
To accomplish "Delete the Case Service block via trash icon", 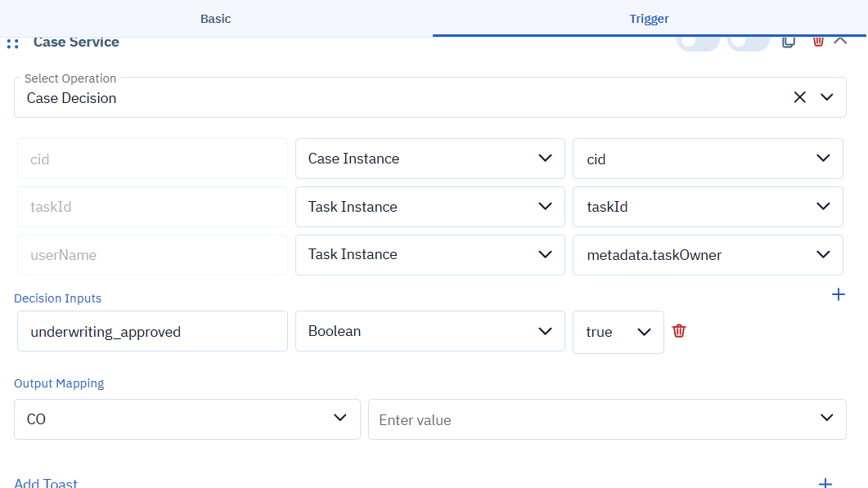I will (x=818, y=41).
